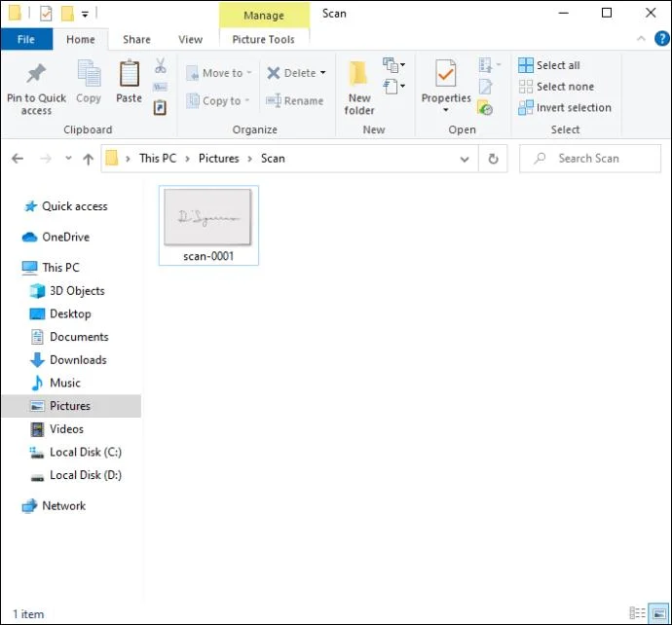
Task: Open the Recent locations dropdown arrow
Action: pyautogui.click(x=68, y=158)
